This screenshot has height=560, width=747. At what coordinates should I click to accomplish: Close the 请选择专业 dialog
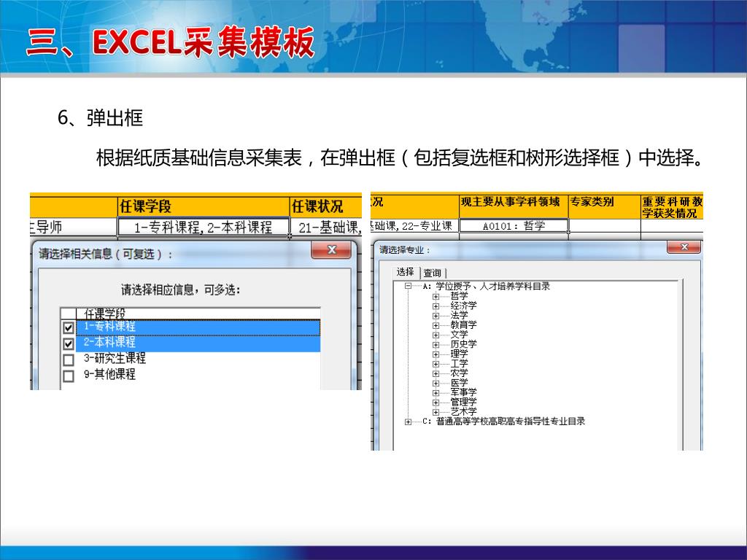(x=684, y=246)
